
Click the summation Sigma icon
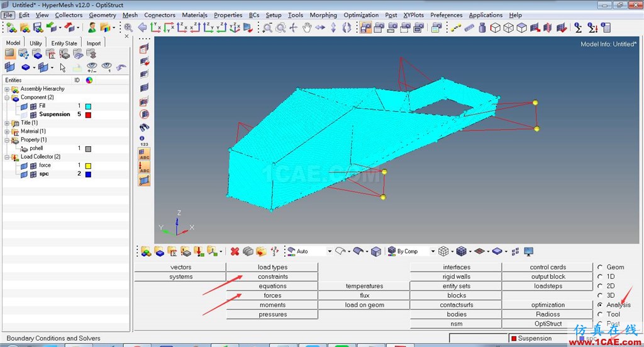click(579, 28)
